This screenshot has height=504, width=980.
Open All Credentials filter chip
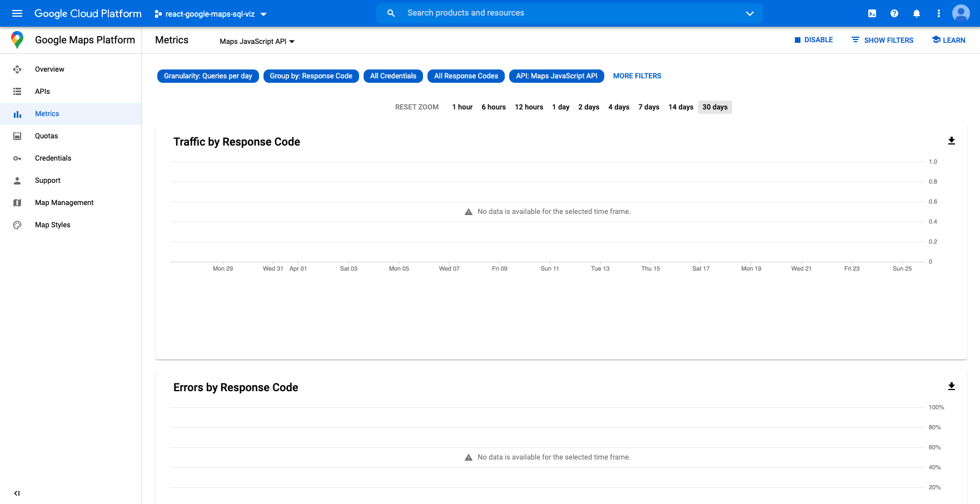[393, 76]
